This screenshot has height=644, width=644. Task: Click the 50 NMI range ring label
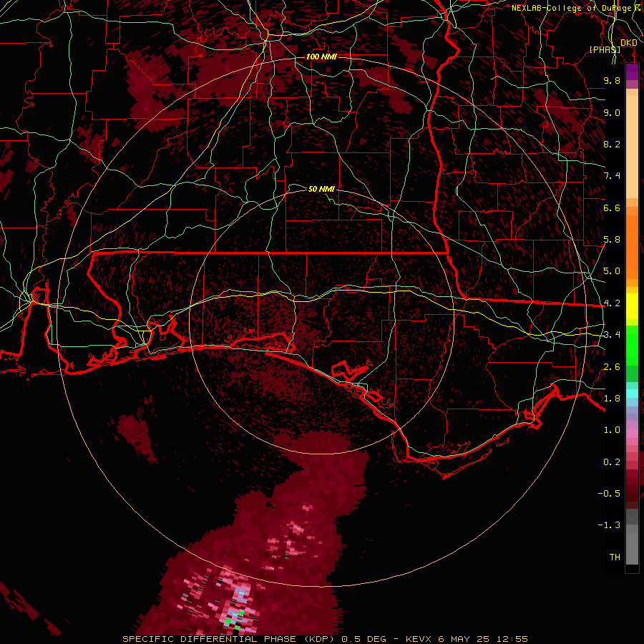click(321, 189)
